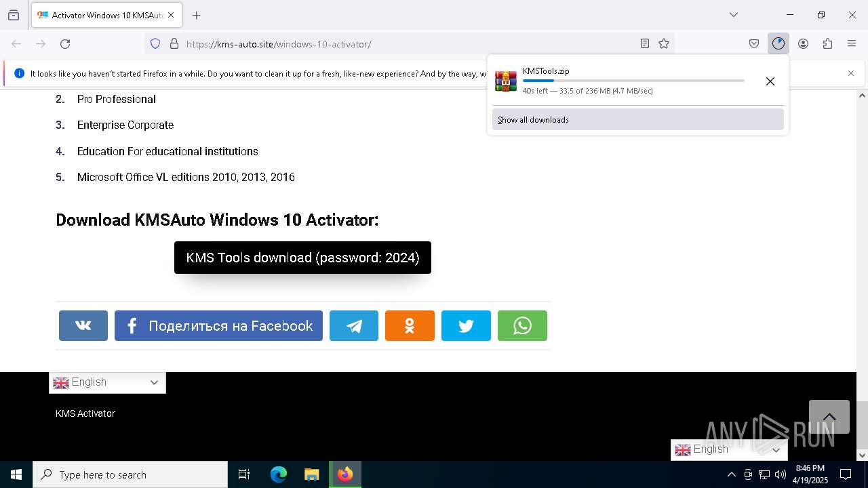The image size is (868, 488).
Task: Reload the current page
Action: click(x=65, y=44)
